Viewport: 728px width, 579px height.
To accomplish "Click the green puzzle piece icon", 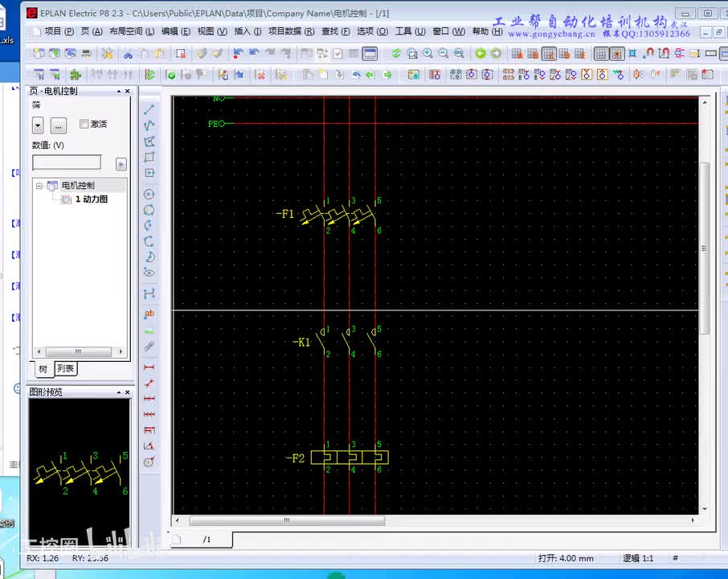I will [x=76, y=74].
